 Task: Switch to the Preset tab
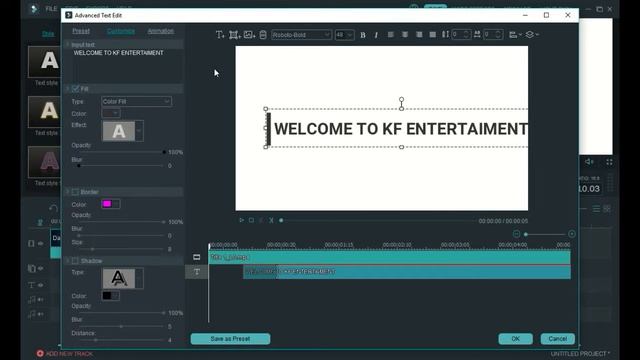tap(81, 31)
